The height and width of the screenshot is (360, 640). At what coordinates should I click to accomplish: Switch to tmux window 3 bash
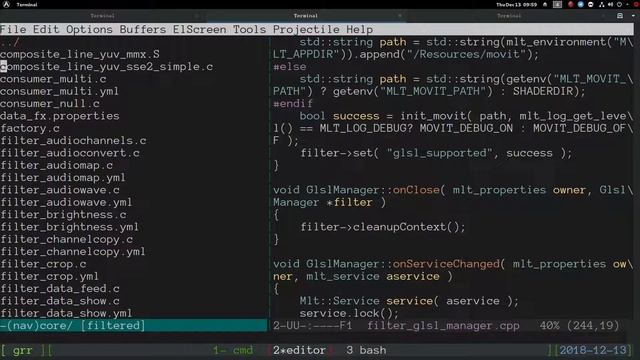point(366,350)
